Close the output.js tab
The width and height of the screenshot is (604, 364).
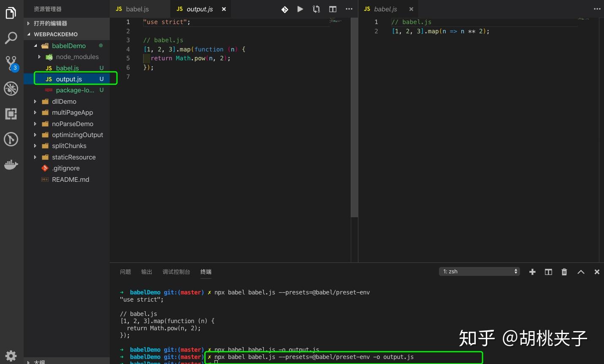click(x=223, y=9)
